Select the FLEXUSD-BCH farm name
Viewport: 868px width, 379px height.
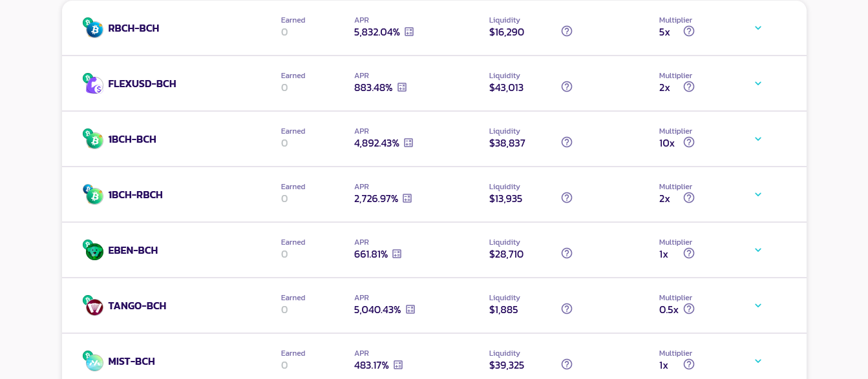[142, 83]
